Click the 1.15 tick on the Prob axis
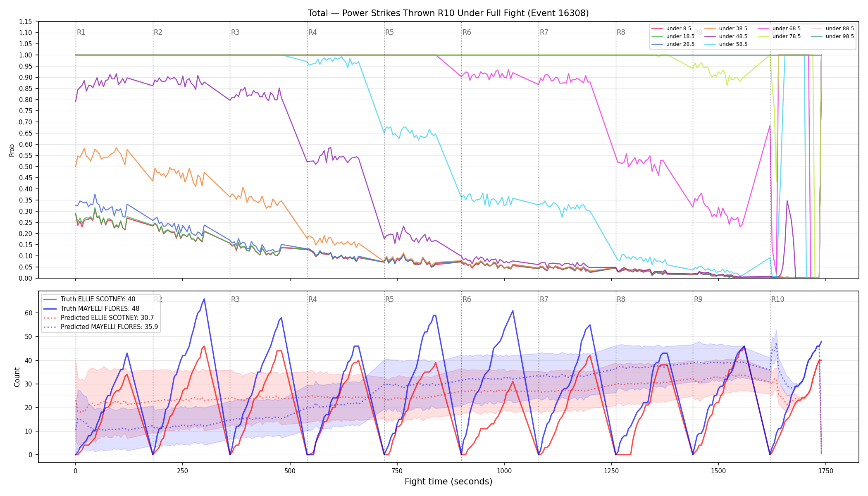The width and height of the screenshot is (868, 496). tap(26, 22)
